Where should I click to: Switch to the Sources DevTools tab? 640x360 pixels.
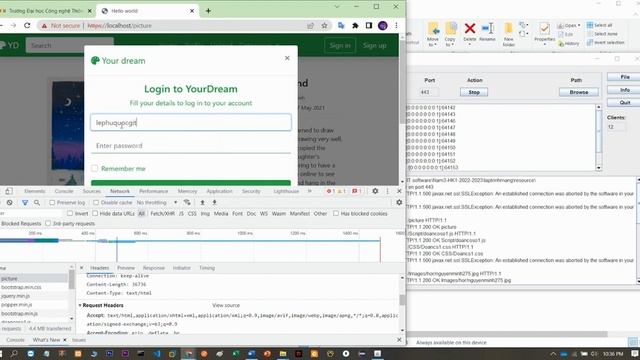(91, 191)
